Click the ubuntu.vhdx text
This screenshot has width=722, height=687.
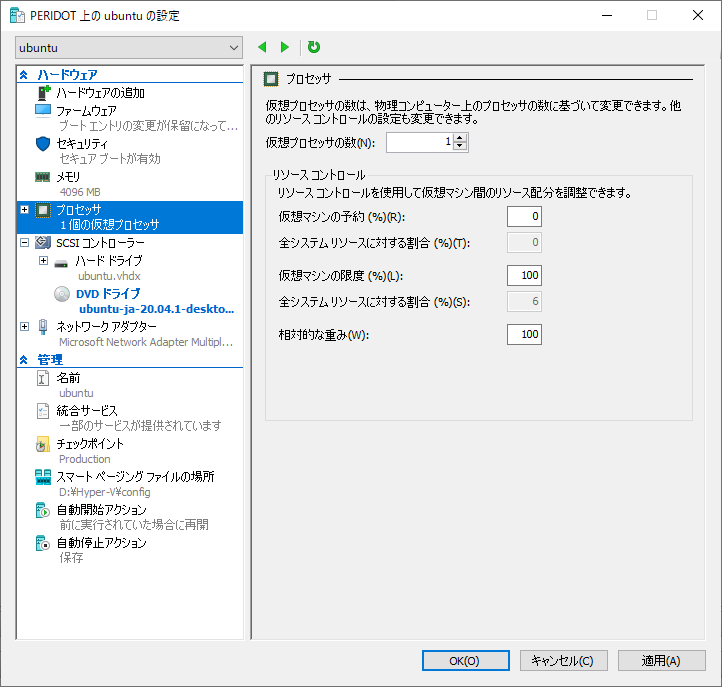click(x=109, y=276)
